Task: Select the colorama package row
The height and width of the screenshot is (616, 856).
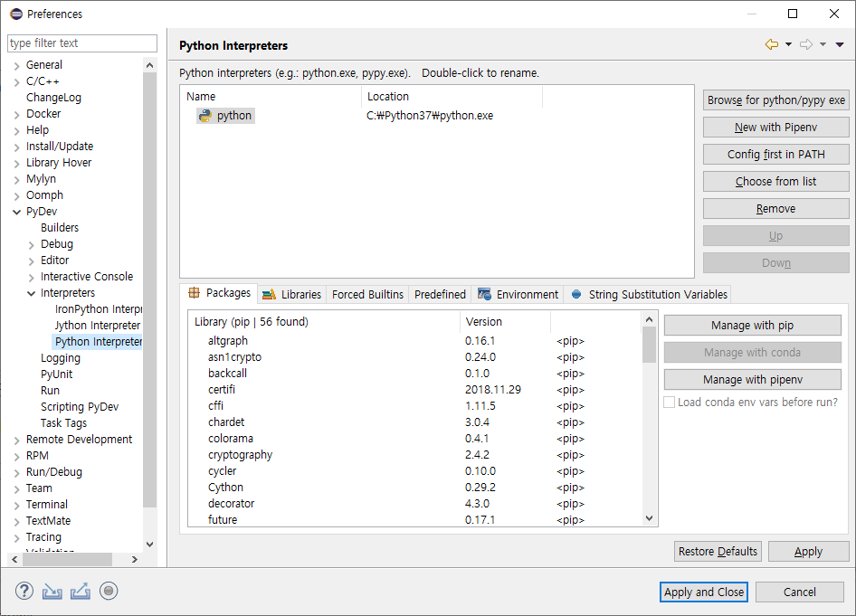Action: click(415, 439)
